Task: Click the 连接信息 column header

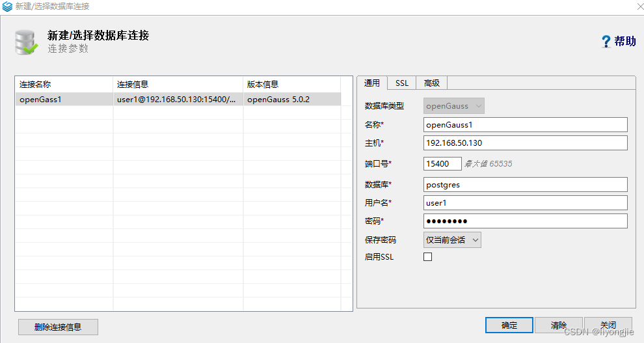Action: click(x=178, y=84)
